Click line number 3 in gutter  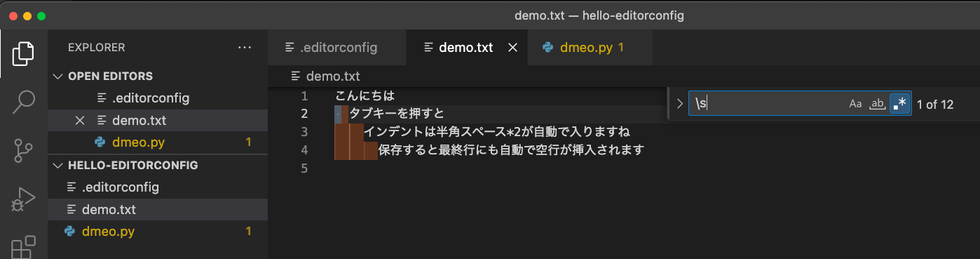[x=304, y=132]
